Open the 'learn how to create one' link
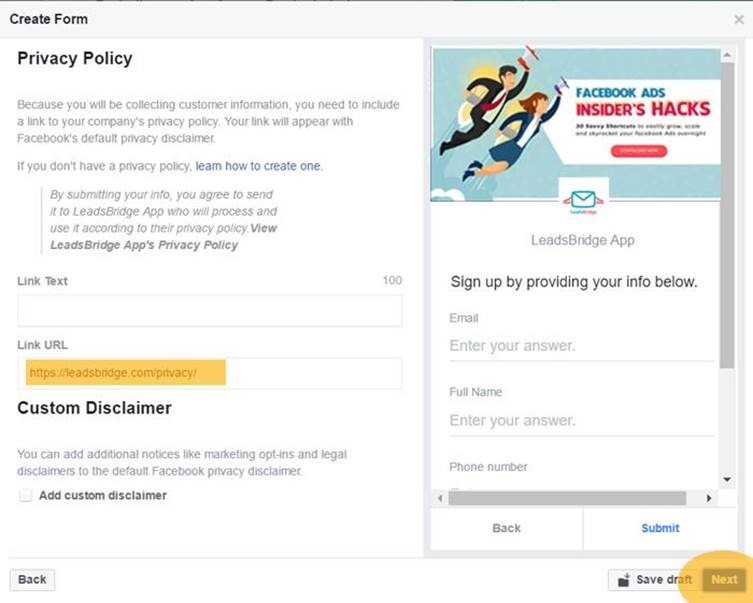Viewport: 753px width, 603px height. point(259,166)
